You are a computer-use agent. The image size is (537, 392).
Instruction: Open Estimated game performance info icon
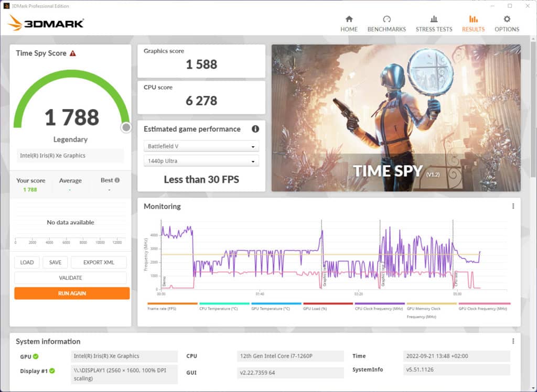tap(255, 129)
